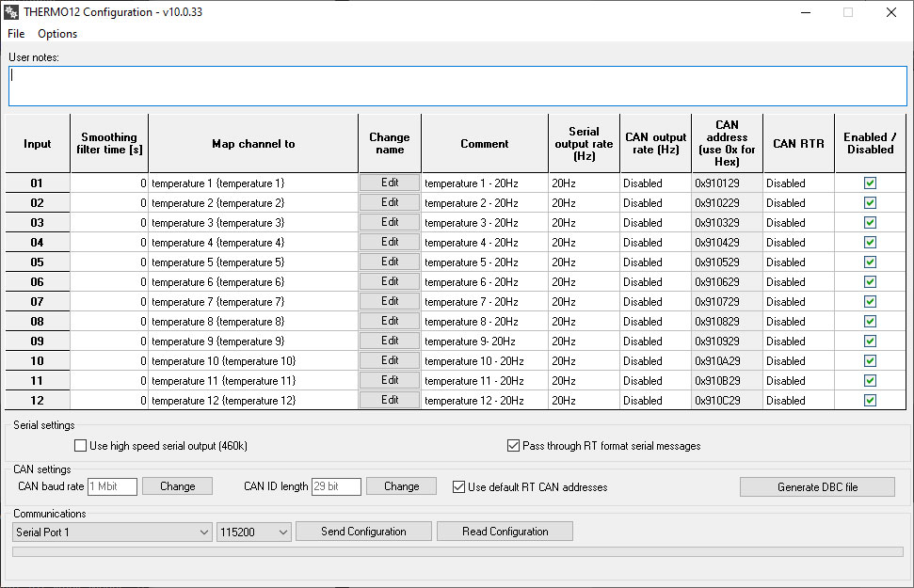Disable input 12 using its checkbox
Screen dimensions: 914x588
pyautogui.click(x=870, y=401)
